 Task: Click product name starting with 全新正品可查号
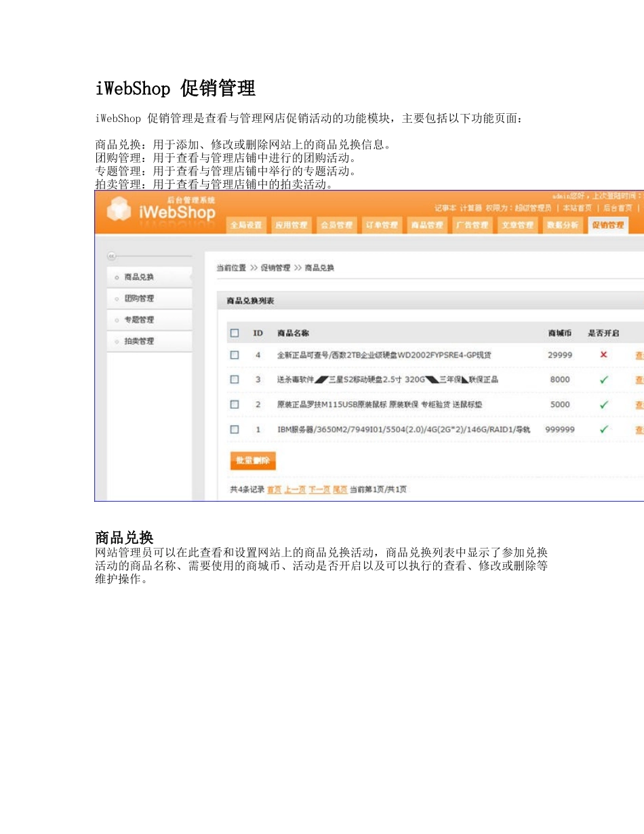point(384,355)
